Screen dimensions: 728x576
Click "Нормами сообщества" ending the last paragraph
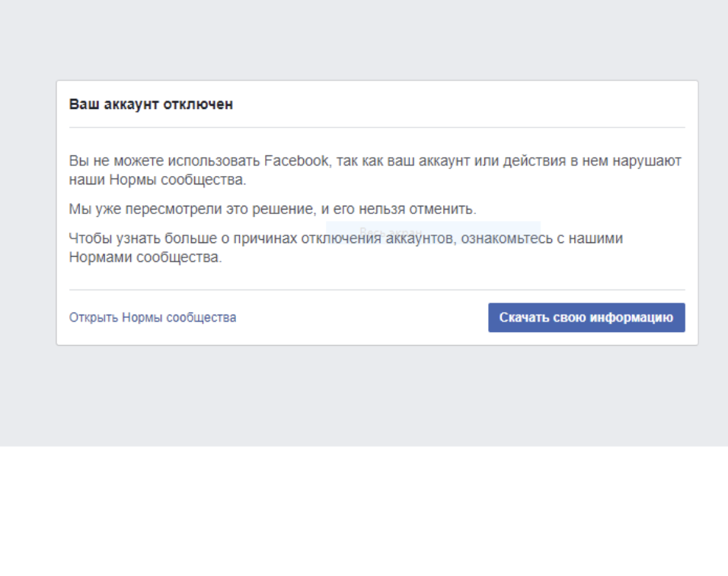pyautogui.click(x=145, y=258)
